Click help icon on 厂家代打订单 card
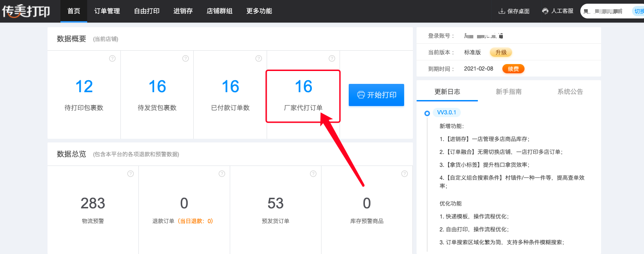This screenshot has height=254, width=644. (332, 59)
